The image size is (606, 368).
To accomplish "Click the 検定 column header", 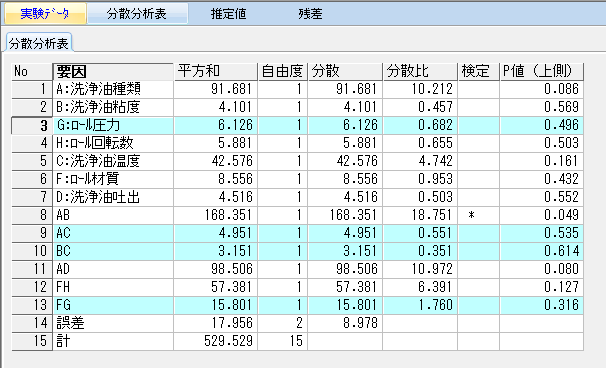I will (478, 72).
